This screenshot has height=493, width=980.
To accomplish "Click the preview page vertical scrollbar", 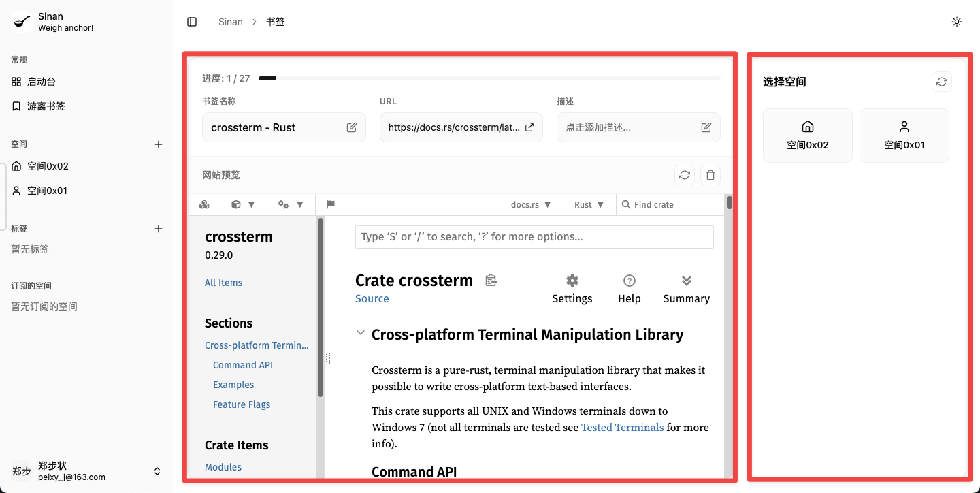I will click(x=729, y=202).
